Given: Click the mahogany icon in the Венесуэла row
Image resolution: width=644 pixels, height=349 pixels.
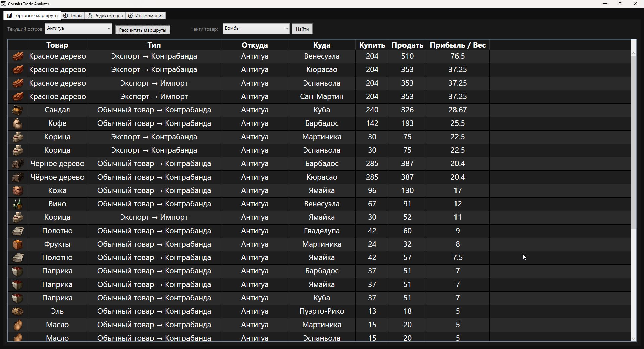Looking at the screenshot, I should tap(18, 56).
